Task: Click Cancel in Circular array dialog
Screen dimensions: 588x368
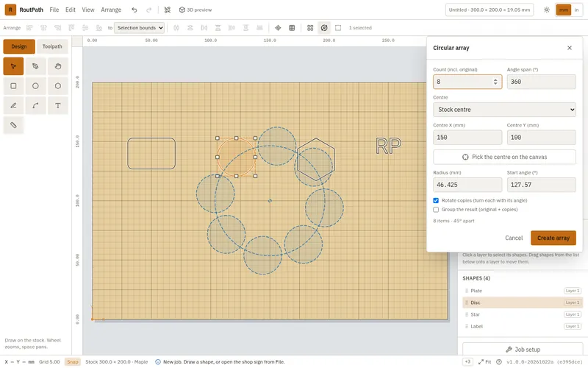Action: click(514, 238)
